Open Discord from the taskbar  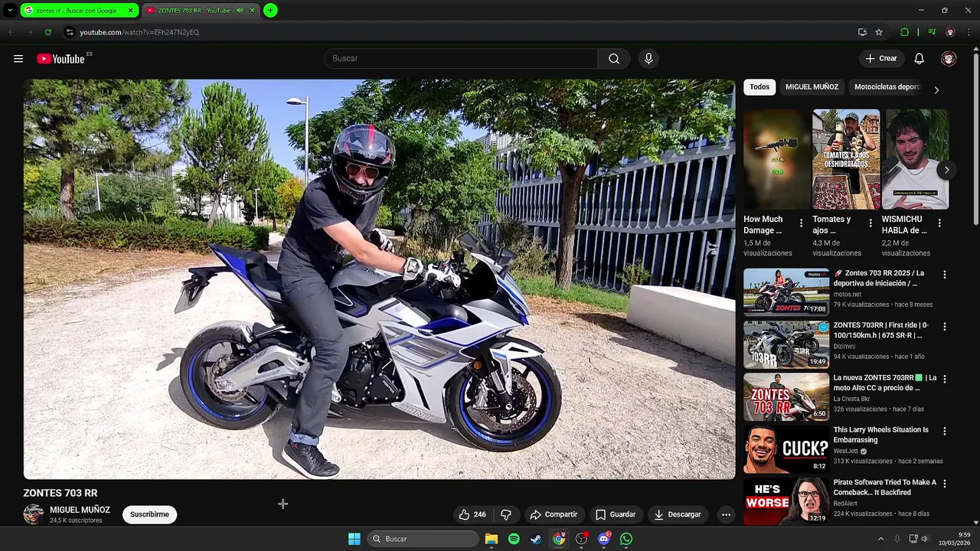point(603,539)
